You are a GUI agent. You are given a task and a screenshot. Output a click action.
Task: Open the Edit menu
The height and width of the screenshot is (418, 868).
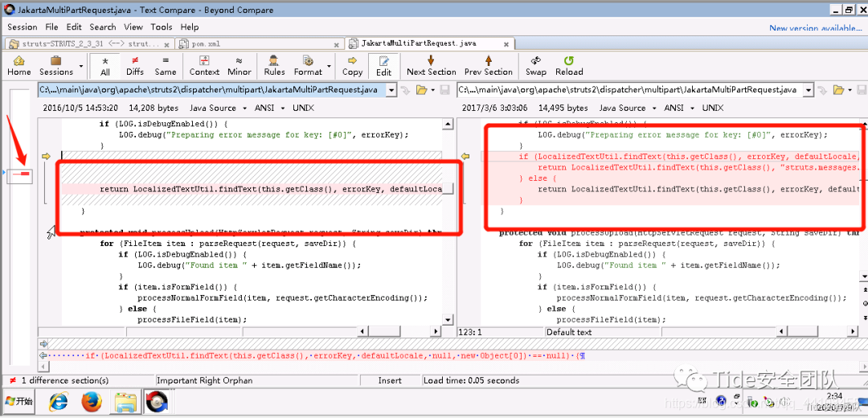pyautogui.click(x=74, y=27)
